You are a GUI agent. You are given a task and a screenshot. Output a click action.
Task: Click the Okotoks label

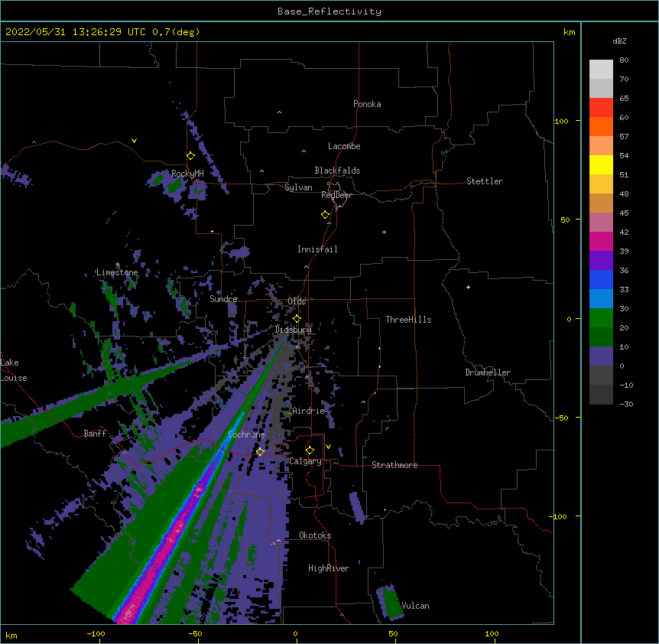click(315, 535)
